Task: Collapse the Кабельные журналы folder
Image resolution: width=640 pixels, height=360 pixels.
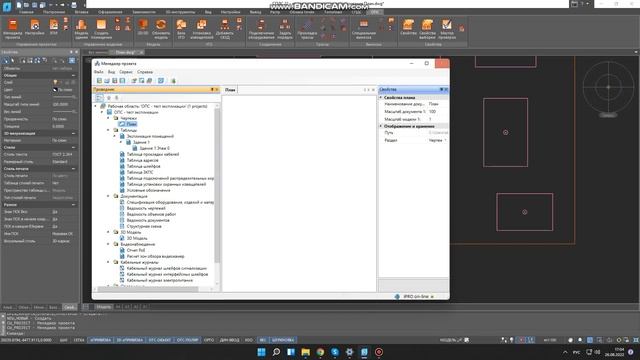Action: tap(109, 262)
